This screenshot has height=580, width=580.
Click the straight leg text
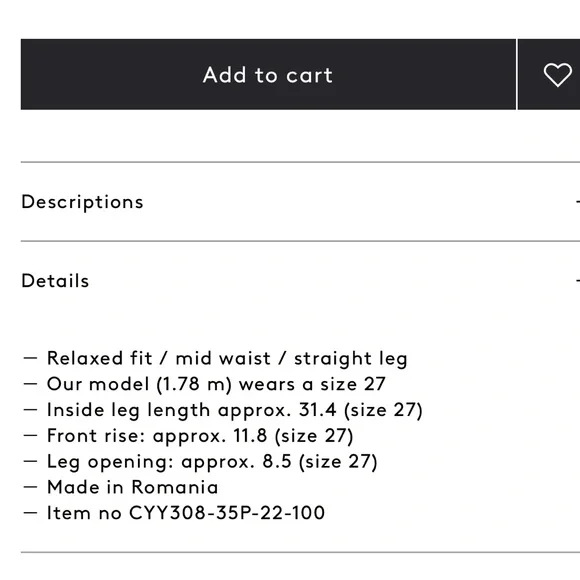351,358
